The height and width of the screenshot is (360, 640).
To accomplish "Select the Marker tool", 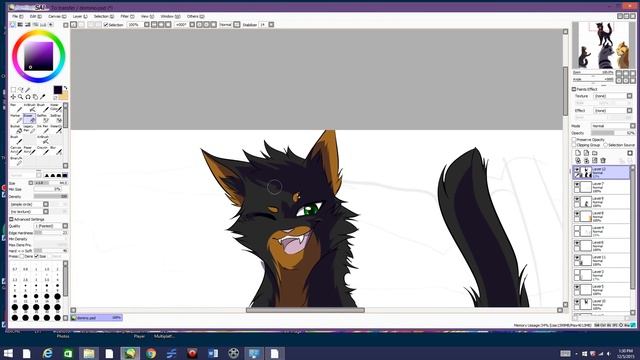I will (x=16, y=118).
